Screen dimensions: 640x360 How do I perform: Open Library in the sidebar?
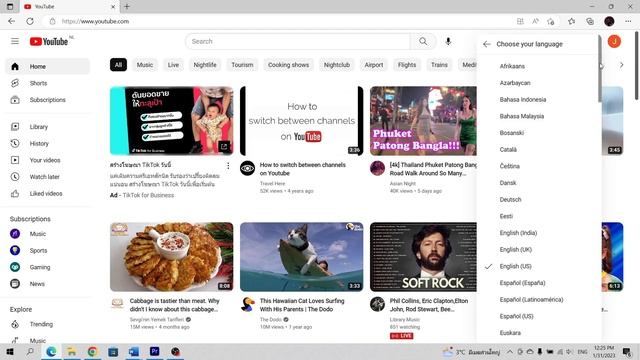47,127
